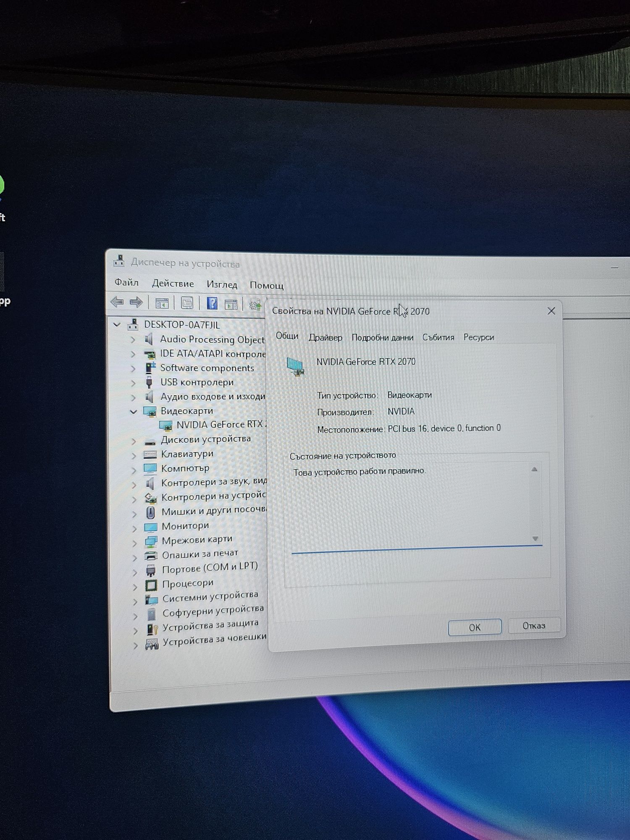
Task: Expand Software components category
Action: tap(133, 368)
